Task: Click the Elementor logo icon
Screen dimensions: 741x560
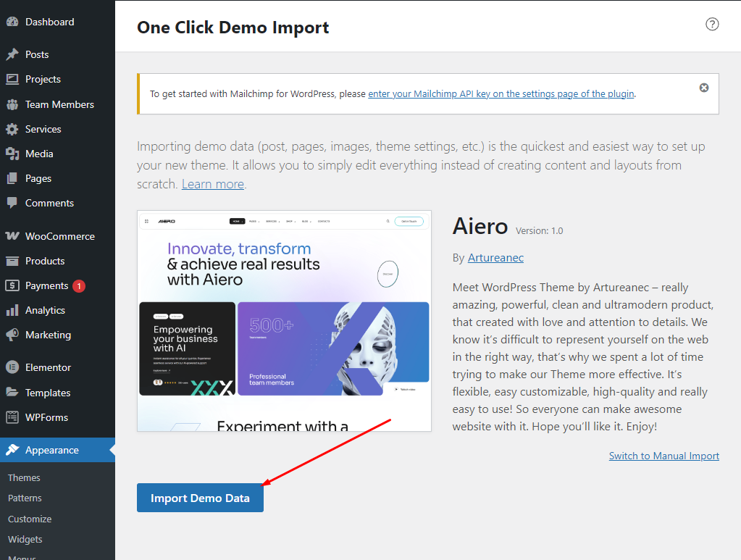Action: [x=12, y=367]
